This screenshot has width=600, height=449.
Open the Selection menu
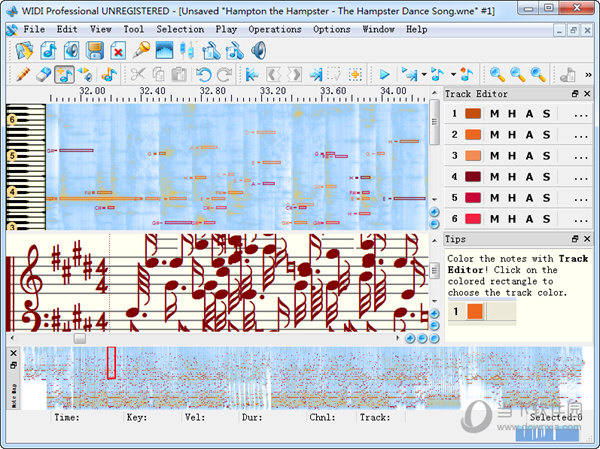180,29
